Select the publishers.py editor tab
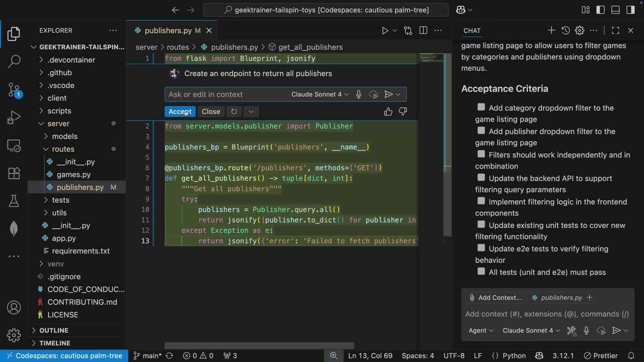The width and height of the screenshot is (644, 362). (168, 31)
